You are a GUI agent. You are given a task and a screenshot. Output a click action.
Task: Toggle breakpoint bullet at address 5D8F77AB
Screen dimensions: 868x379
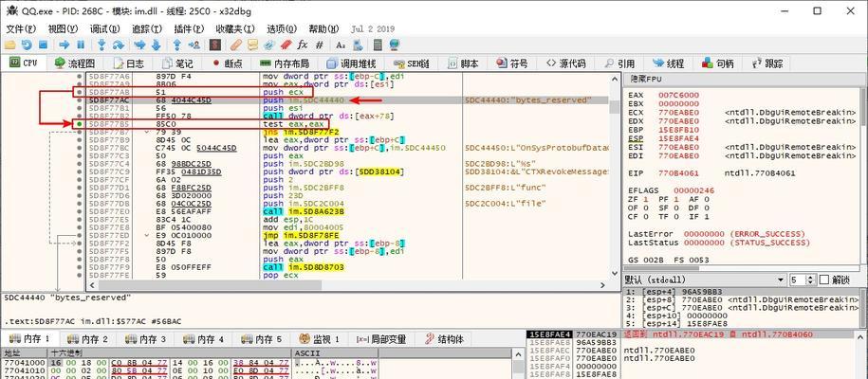pos(80,92)
